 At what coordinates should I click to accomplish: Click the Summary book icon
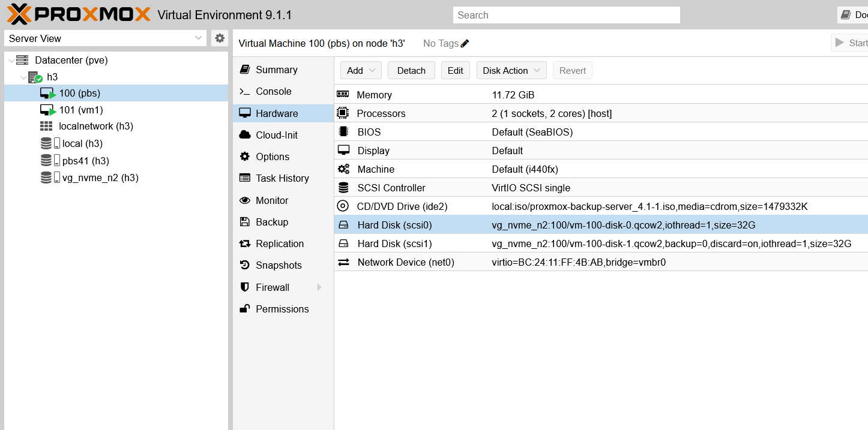pyautogui.click(x=244, y=70)
